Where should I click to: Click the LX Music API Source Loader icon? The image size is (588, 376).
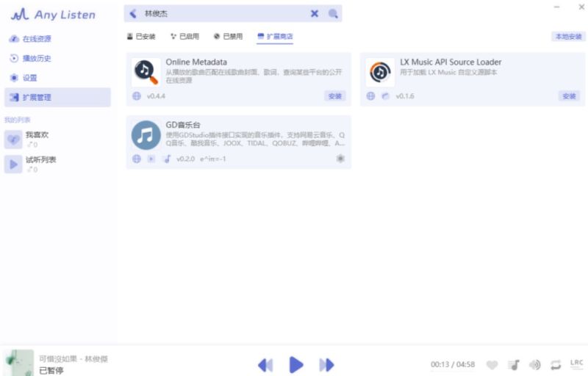380,72
